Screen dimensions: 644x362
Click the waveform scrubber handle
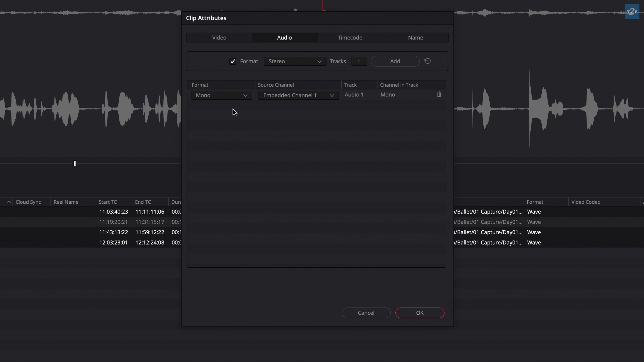point(74,163)
